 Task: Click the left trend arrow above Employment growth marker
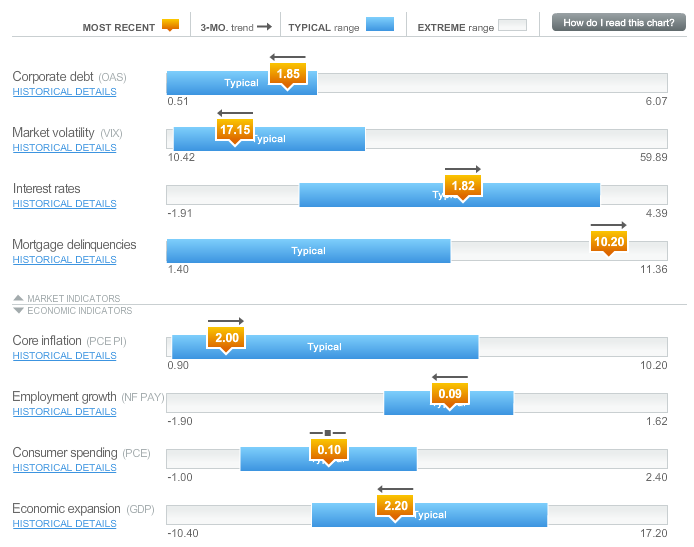(x=449, y=377)
